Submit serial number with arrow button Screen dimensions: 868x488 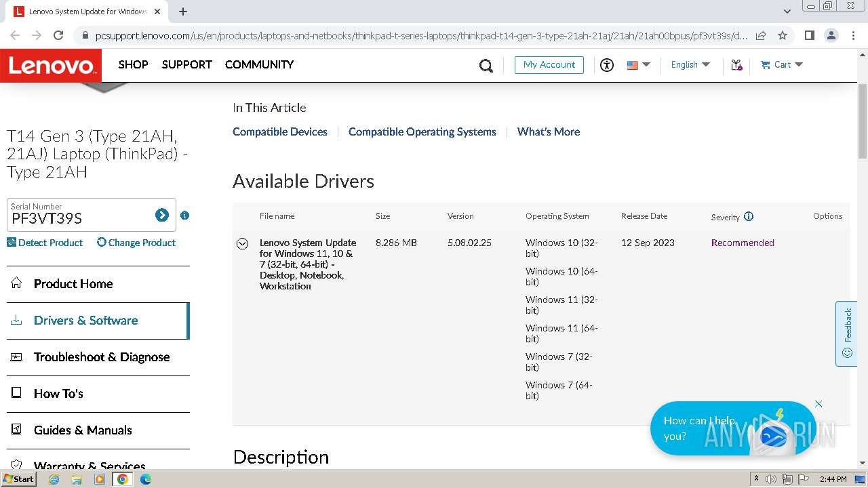162,215
